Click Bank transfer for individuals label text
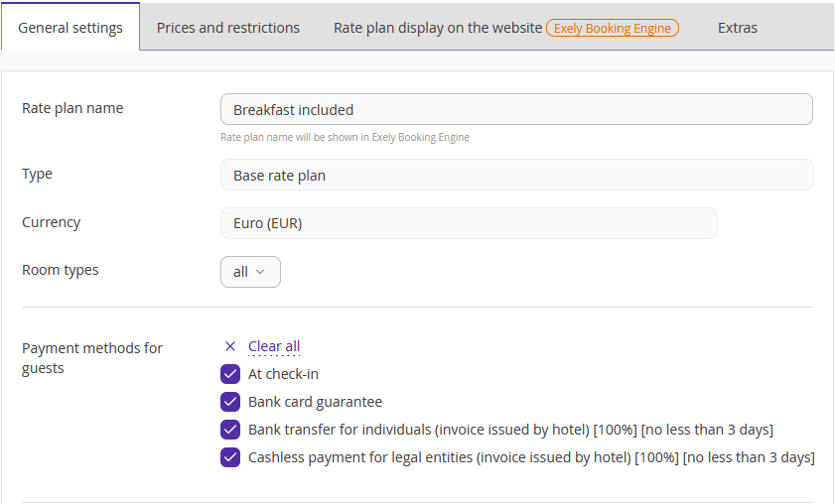This screenshot has height=504, width=835. pyautogui.click(x=510, y=430)
